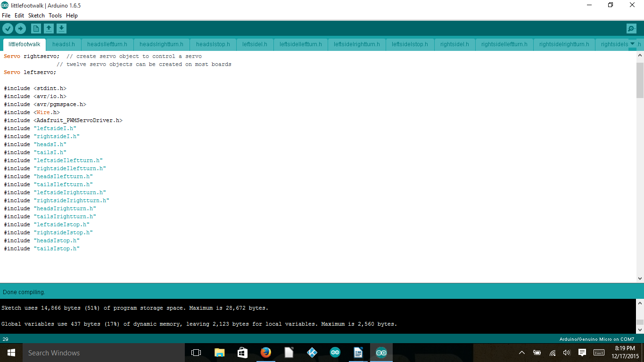Switch to the leftsideIleftturn.h tab
This screenshot has width=644, height=362.
301,44
